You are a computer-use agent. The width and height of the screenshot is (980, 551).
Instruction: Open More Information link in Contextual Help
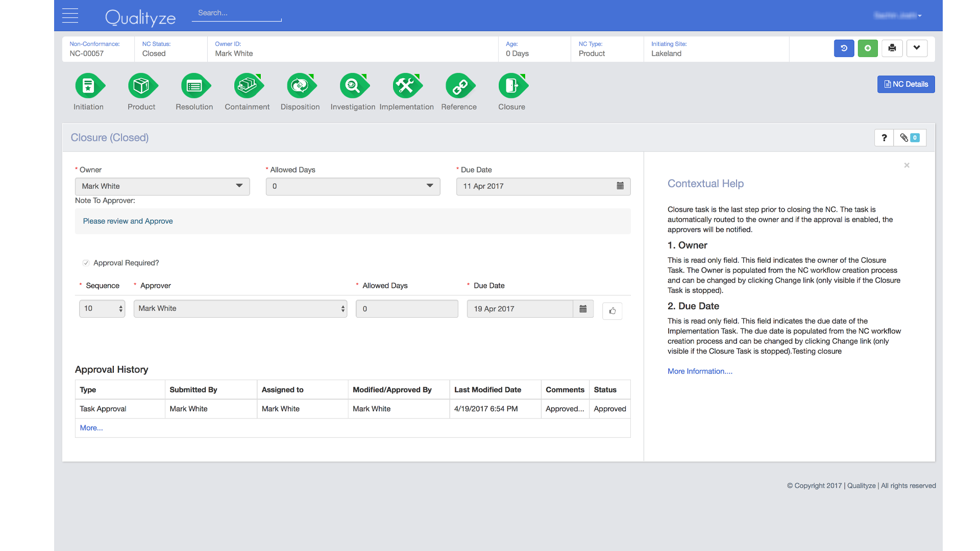coord(699,371)
